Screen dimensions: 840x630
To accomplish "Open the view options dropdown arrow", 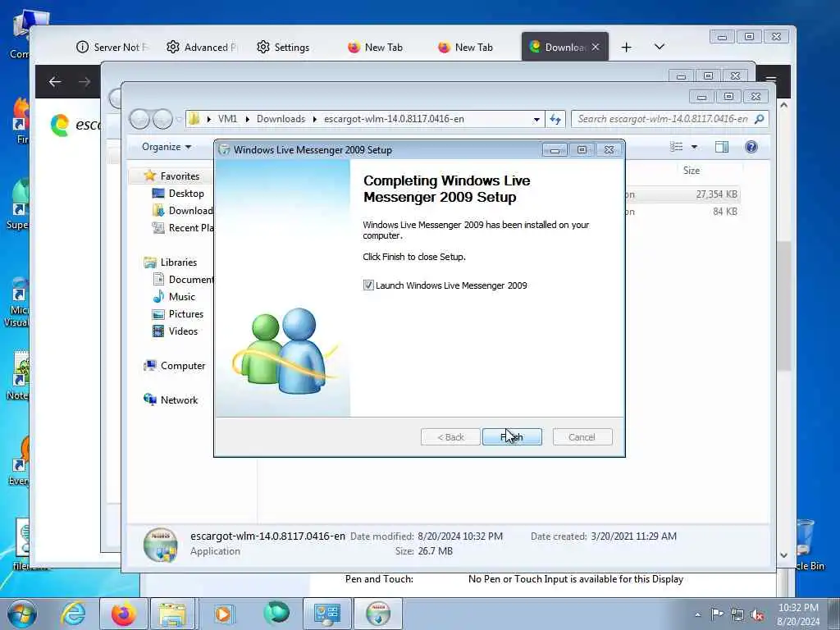I will tap(694, 147).
